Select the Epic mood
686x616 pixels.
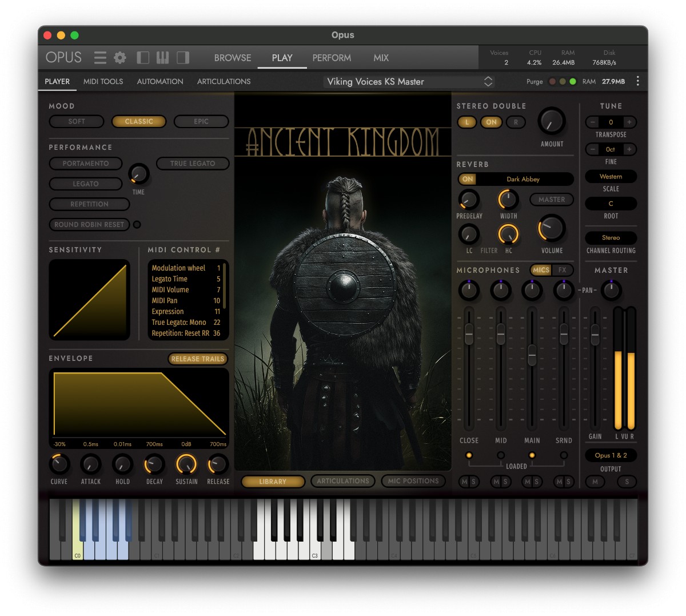(201, 121)
